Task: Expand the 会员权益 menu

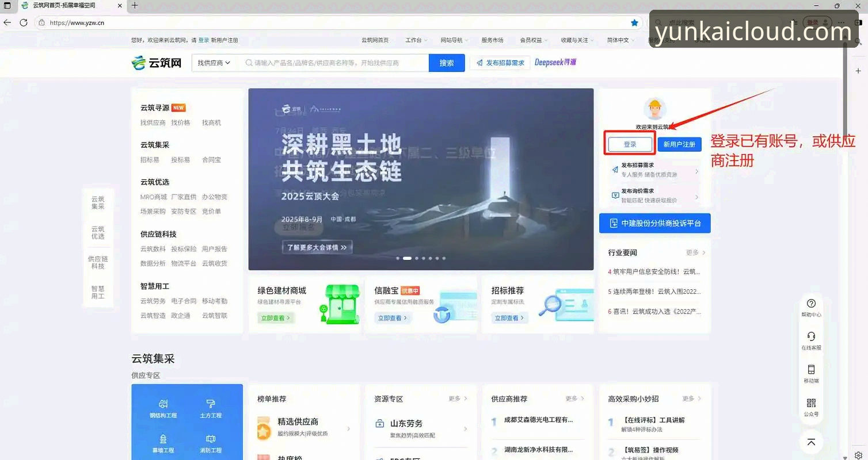Action: 534,40
